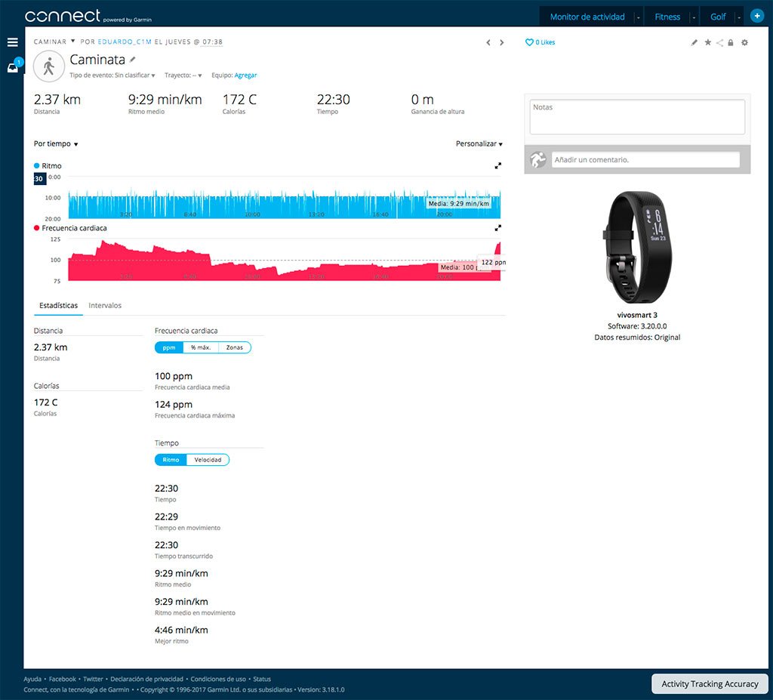Screen dimensions: 773x700
Task: Click the Garmin Connect logo
Action: point(88,17)
